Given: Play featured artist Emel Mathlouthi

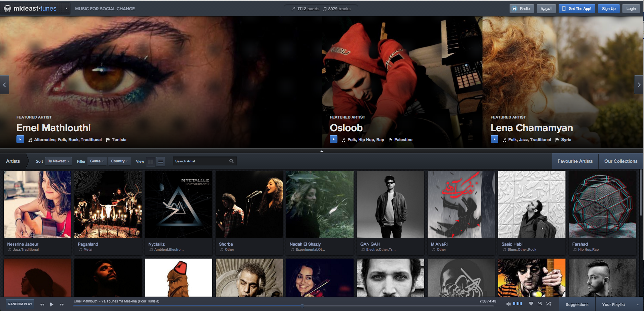Looking at the screenshot, I should (20, 139).
